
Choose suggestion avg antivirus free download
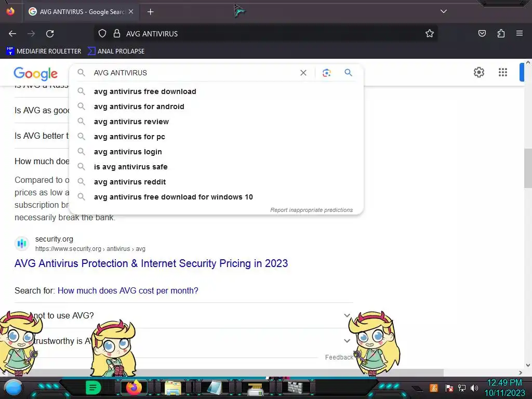[216, 91]
